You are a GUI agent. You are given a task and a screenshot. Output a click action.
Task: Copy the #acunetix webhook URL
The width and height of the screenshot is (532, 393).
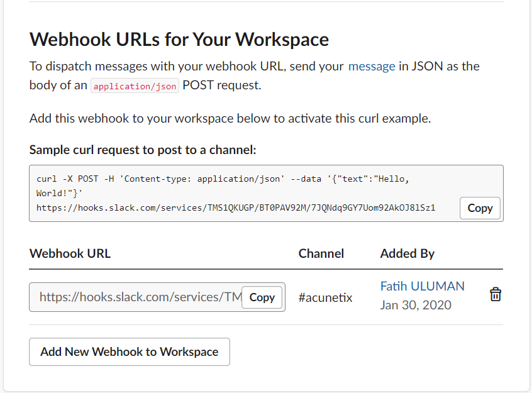coord(262,297)
